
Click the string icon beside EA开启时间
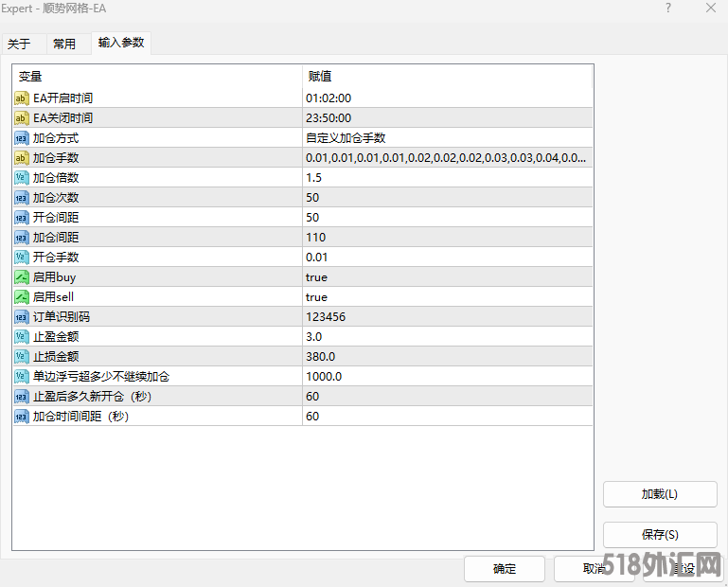(22, 98)
